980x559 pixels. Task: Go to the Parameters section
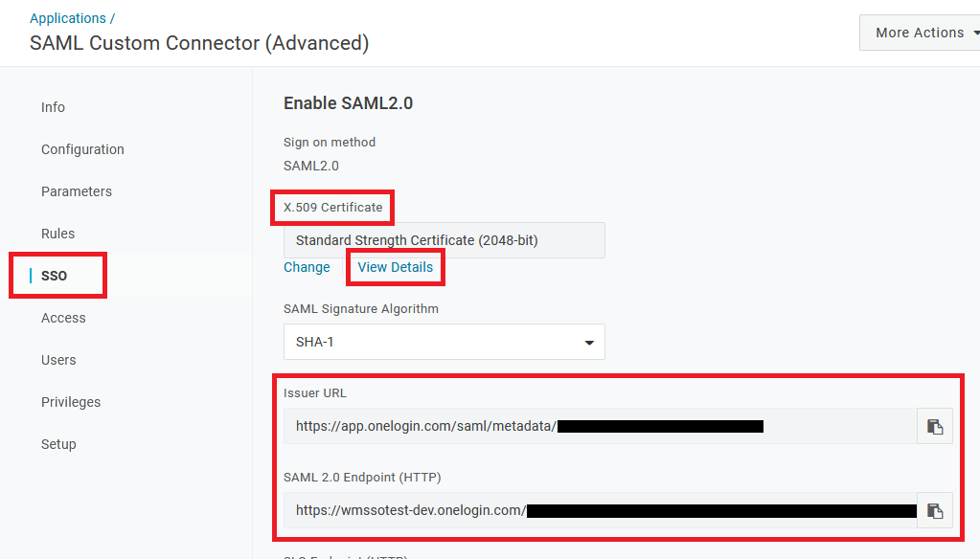pyautogui.click(x=77, y=191)
